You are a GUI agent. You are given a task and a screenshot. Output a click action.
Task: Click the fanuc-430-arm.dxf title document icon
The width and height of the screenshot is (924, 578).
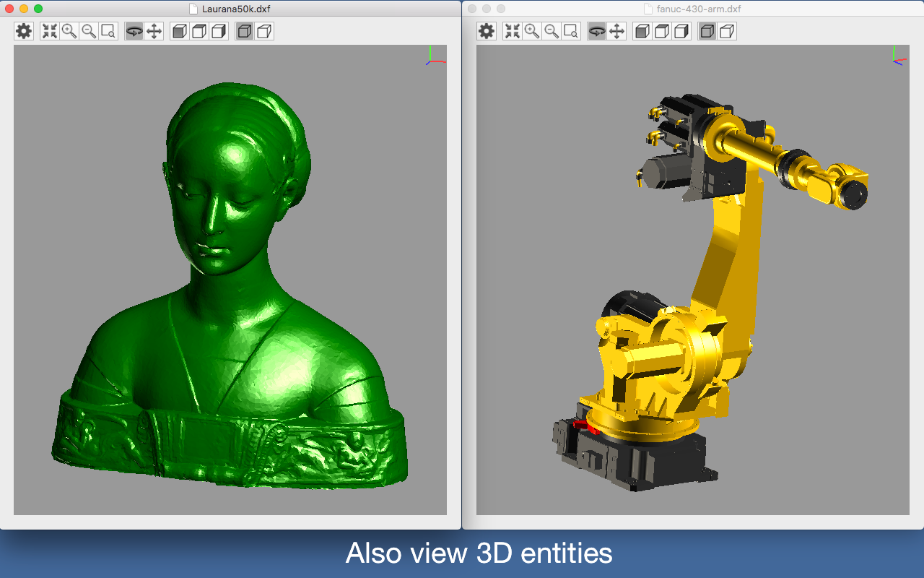(x=648, y=9)
